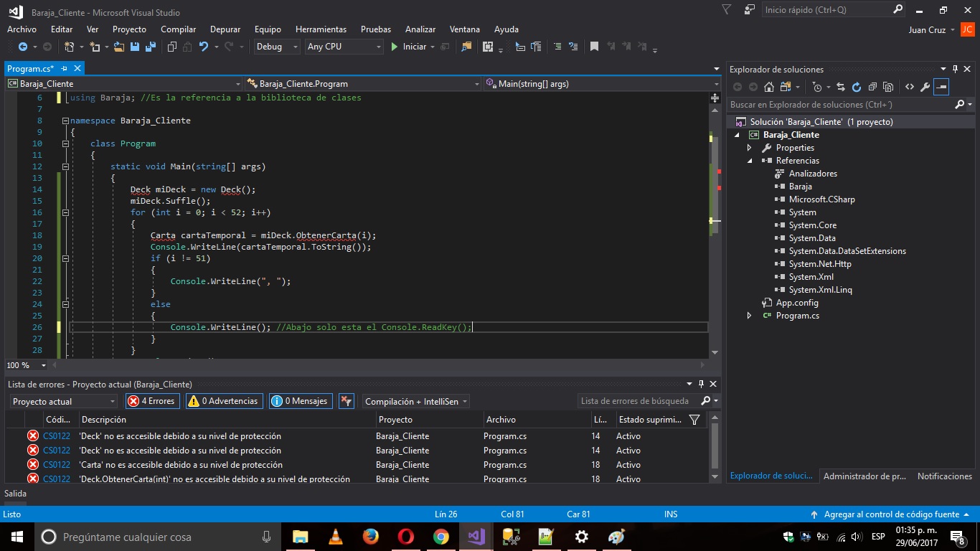
Task: Click Agregar al control de código fuente
Action: [x=892, y=514]
